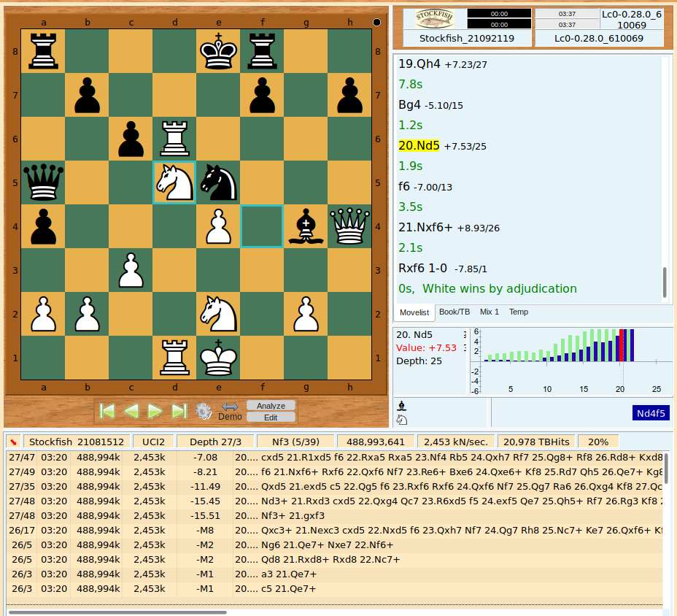This screenshot has width=677, height=616.
Task: Select the black rook on a8
Action: (x=44, y=51)
